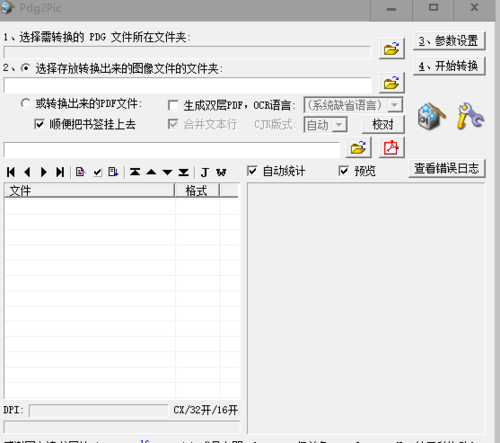Click the third path input field above the toolbar
Screen dimensions: 500x443
tap(171, 150)
